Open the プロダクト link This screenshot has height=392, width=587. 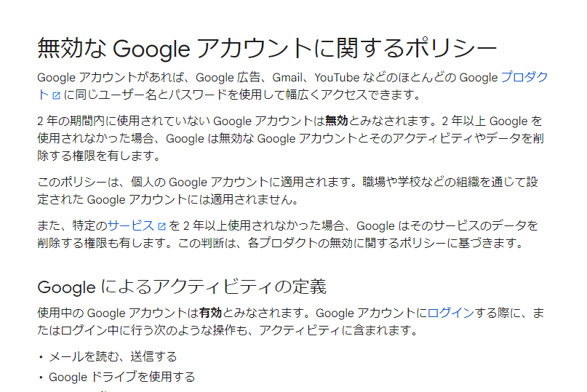click(x=523, y=77)
